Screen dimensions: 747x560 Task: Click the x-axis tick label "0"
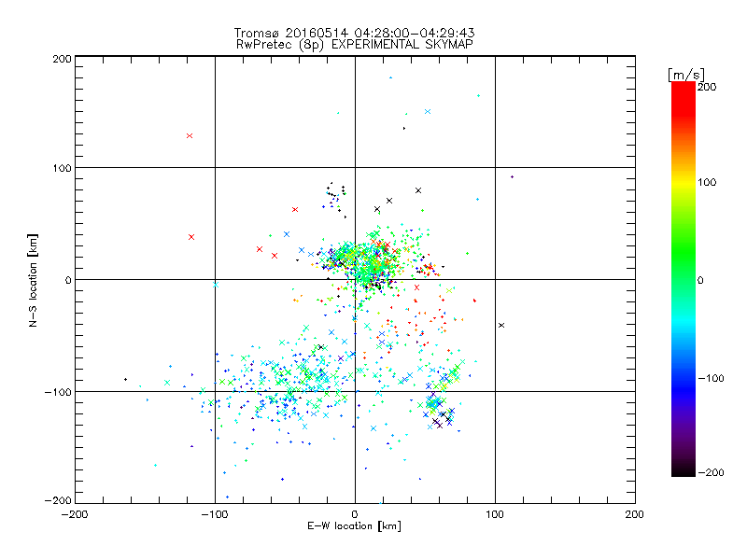(355, 514)
